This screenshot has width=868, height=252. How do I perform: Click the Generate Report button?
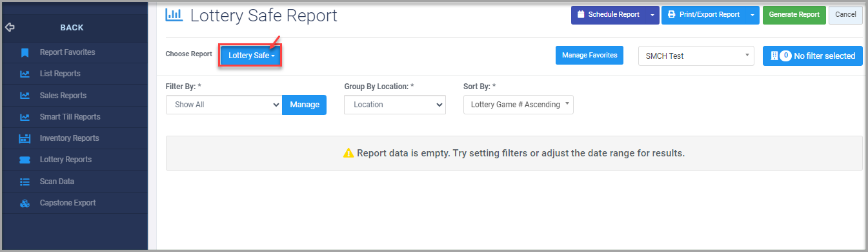tap(794, 15)
